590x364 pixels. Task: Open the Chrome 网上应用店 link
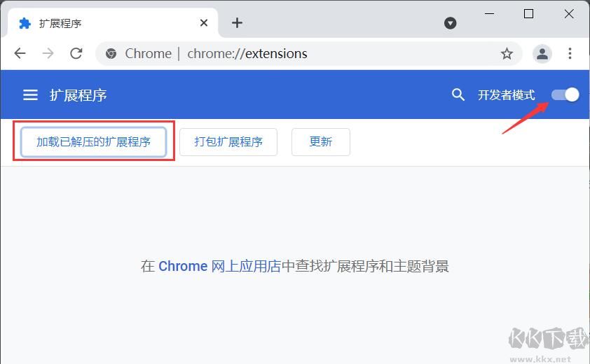(220, 266)
